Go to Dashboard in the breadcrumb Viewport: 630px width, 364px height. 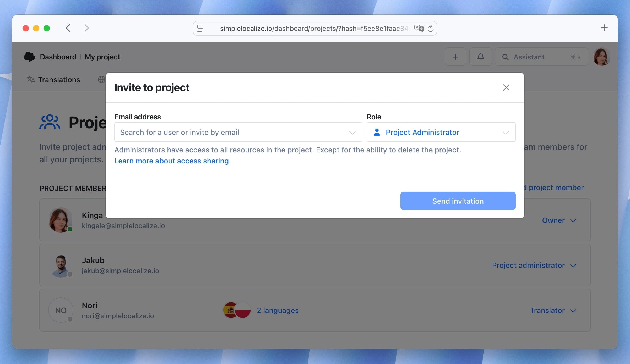[58, 57]
